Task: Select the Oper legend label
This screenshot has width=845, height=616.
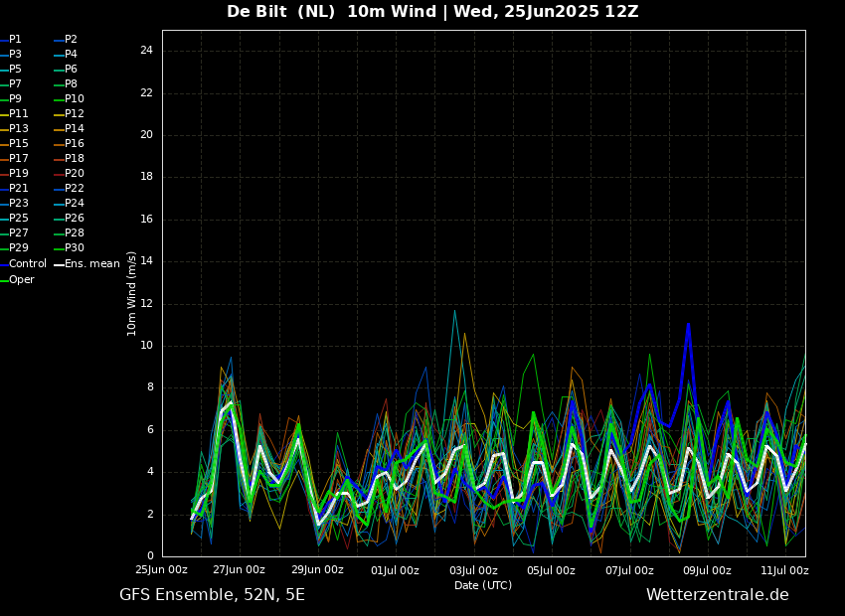Action: pos(22,280)
